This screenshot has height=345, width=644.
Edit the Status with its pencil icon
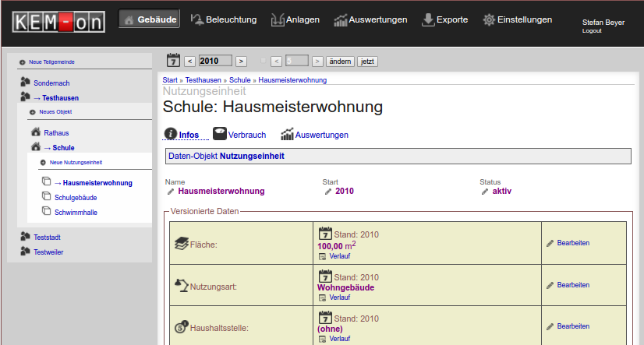pos(485,192)
